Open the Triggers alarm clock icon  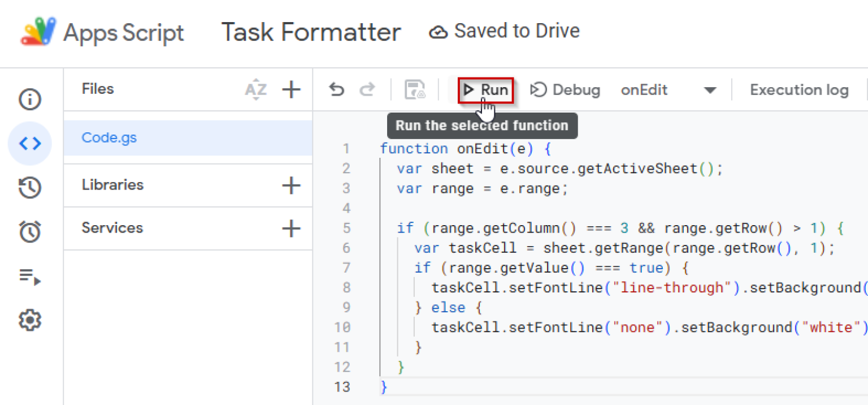click(x=30, y=232)
